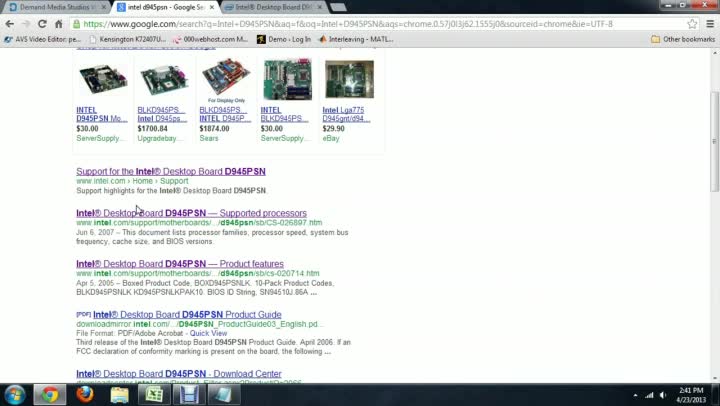
Task: Click the Sears $1874.00 motherboard thumbnail
Action: [226, 77]
